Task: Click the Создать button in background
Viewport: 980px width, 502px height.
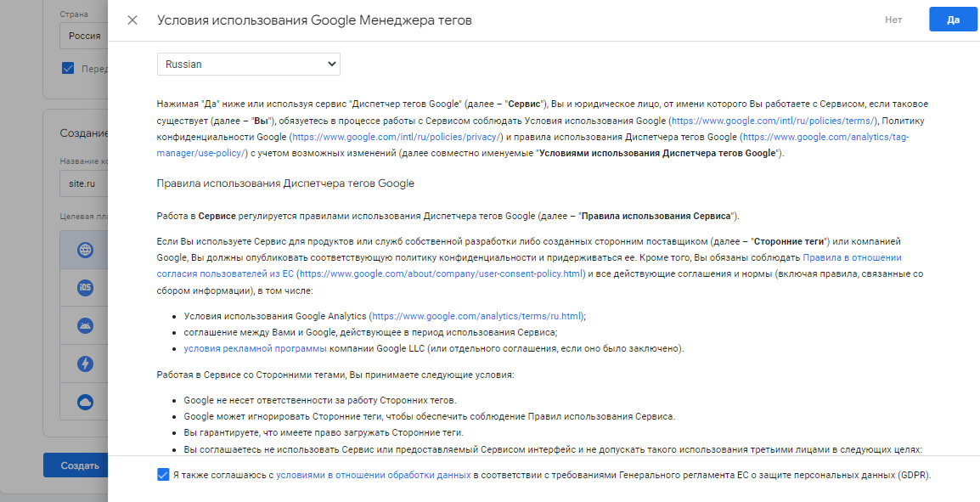Action: (76, 465)
